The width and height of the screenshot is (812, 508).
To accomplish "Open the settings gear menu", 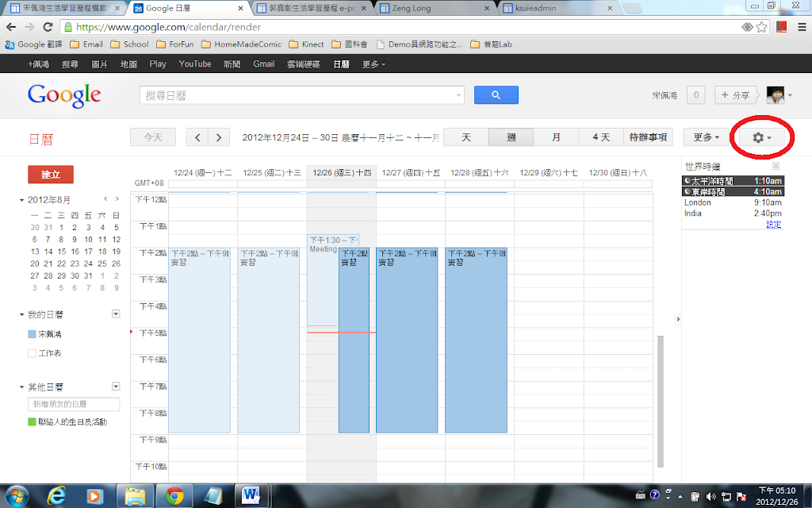I will tap(762, 137).
